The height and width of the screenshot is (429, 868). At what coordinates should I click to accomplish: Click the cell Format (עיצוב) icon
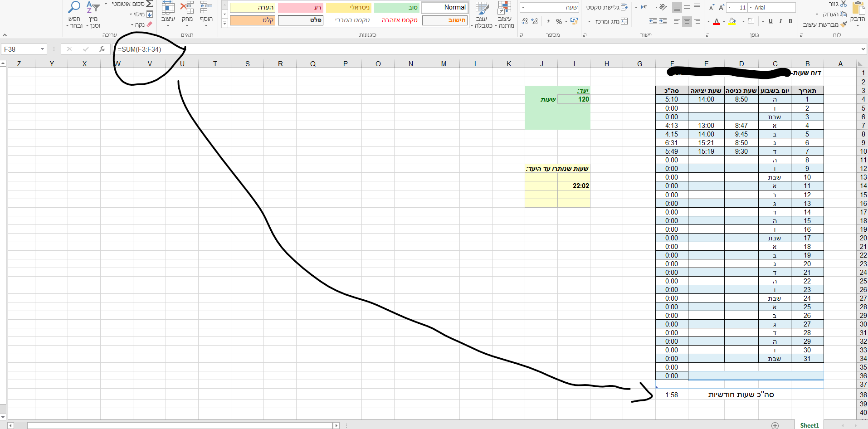tap(168, 7)
